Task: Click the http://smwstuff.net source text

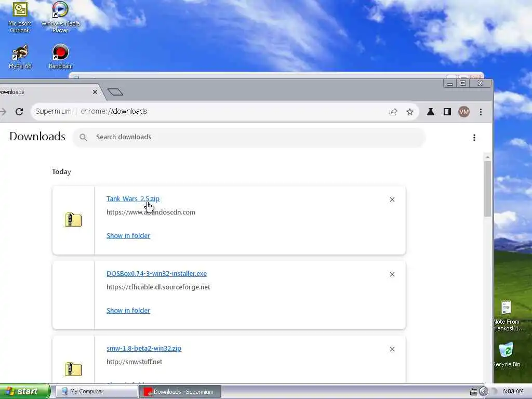Action: [x=135, y=362]
